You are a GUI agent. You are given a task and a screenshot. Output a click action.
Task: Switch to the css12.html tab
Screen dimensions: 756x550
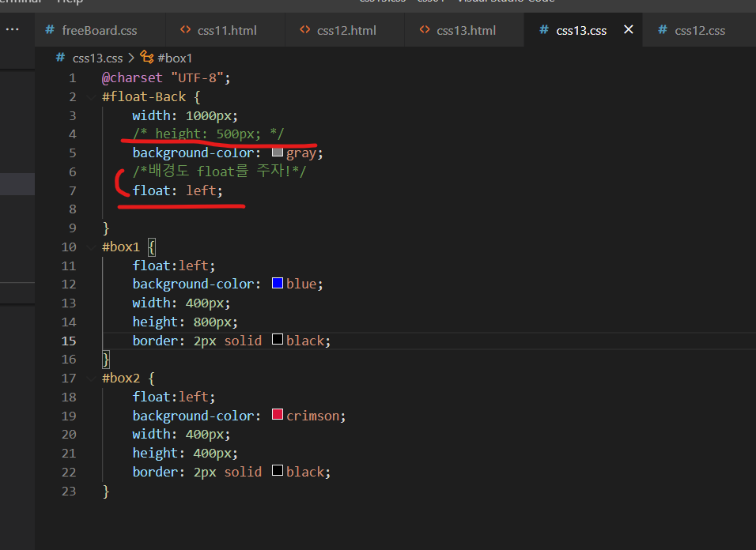(x=345, y=30)
